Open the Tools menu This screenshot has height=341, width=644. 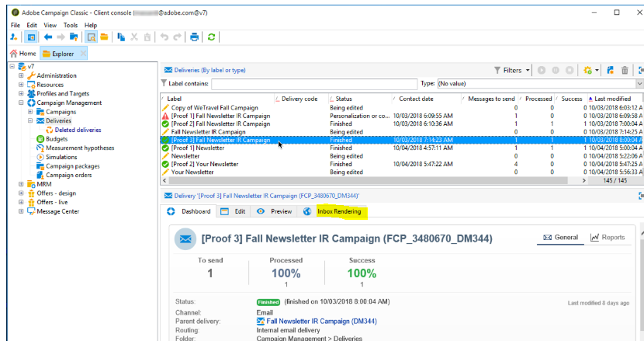(x=71, y=25)
